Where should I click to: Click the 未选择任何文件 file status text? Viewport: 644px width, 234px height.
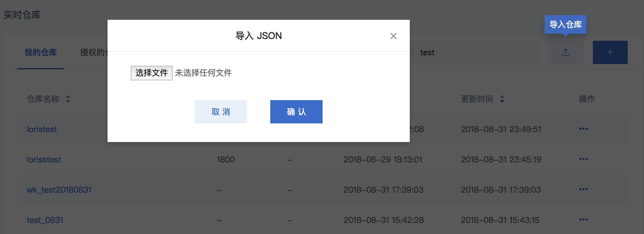coord(203,73)
